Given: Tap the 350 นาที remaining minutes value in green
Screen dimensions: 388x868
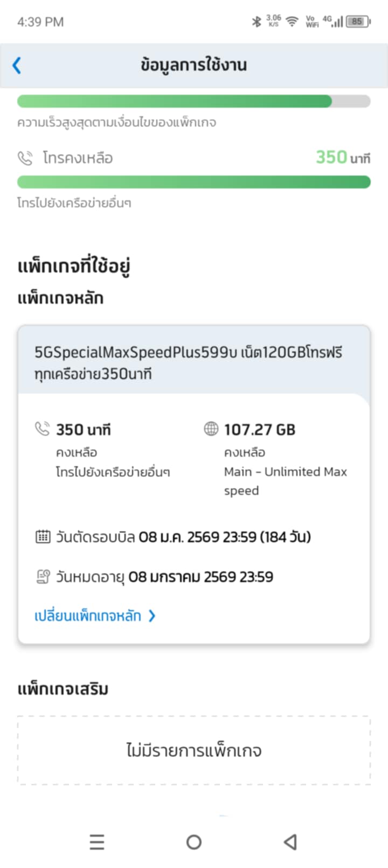Looking at the screenshot, I should click(343, 157).
